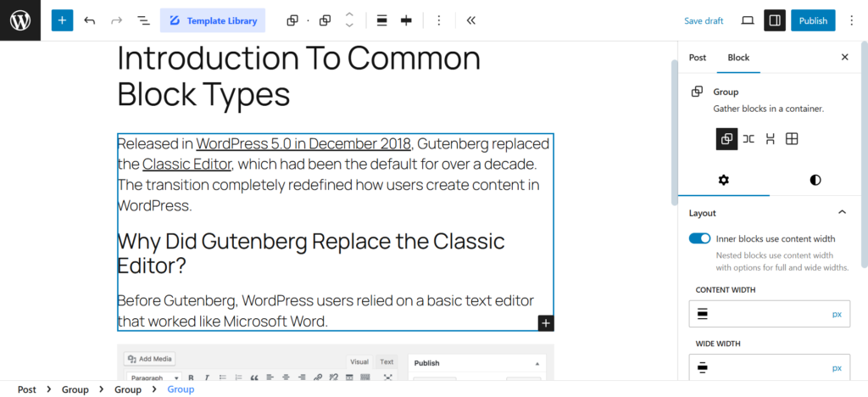Change the Wide Width px unit
The image size is (868, 397).
[837, 367]
